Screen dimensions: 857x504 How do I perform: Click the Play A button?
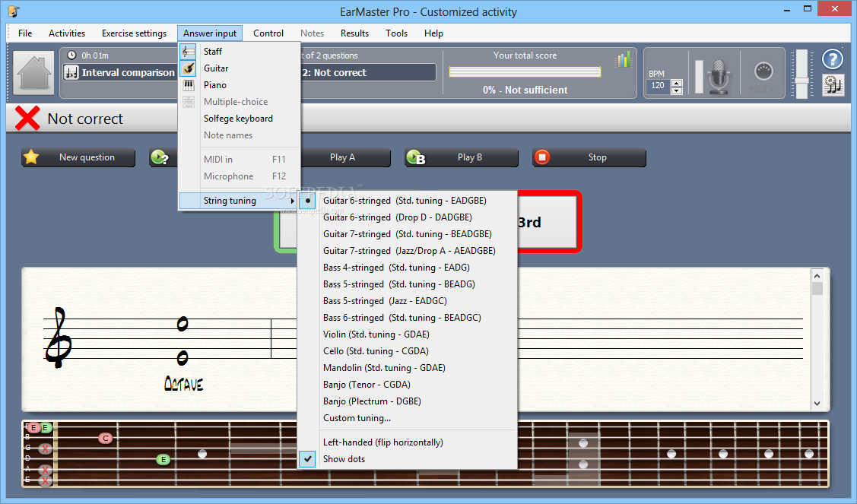click(345, 157)
